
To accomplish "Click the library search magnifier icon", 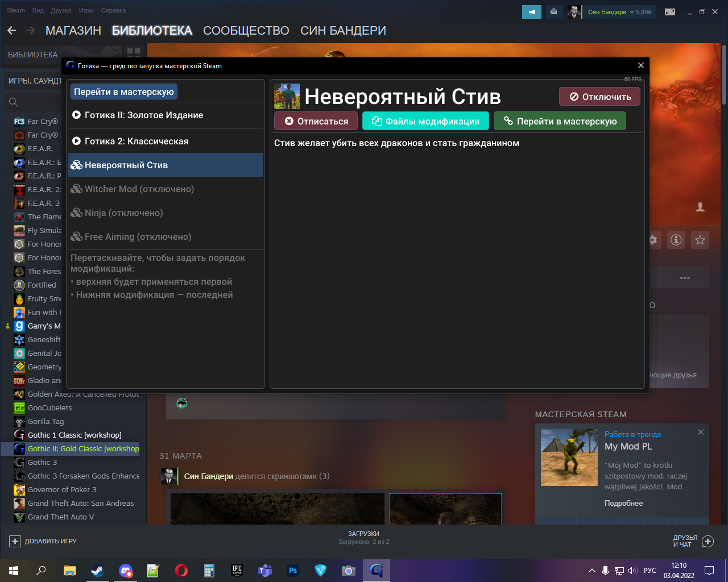I will pos(14,102).
